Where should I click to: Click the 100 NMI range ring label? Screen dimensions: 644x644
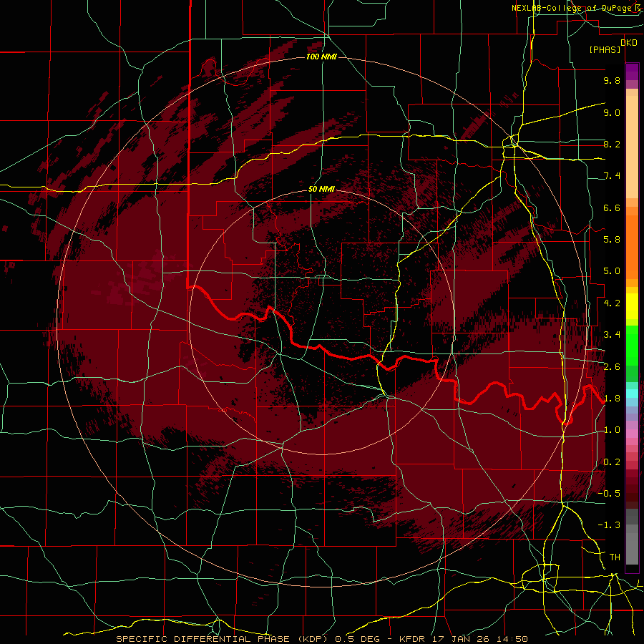pyautogui.click(x=321, y=57)
